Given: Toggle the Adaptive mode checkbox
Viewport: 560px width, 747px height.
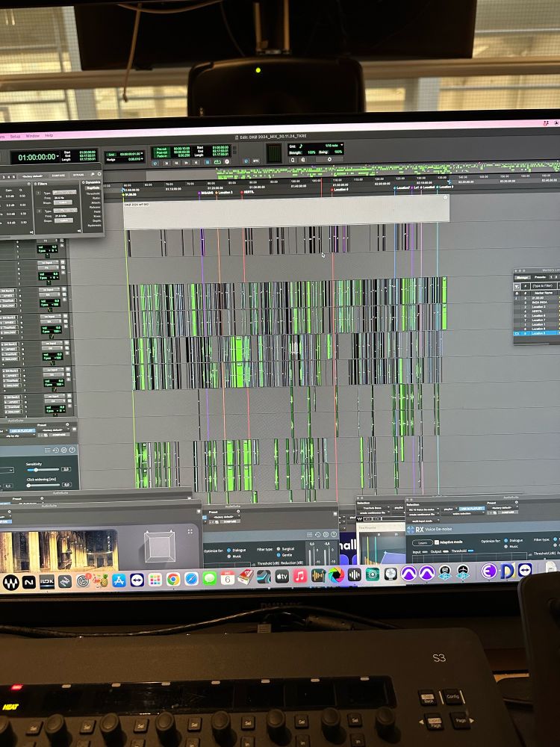Looking at the screenshot, I should pos(437,542).
